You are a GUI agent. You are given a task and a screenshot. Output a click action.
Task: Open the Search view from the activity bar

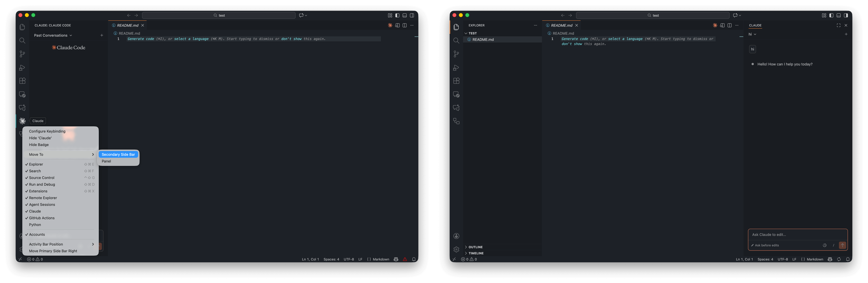[x=22, y=40]
